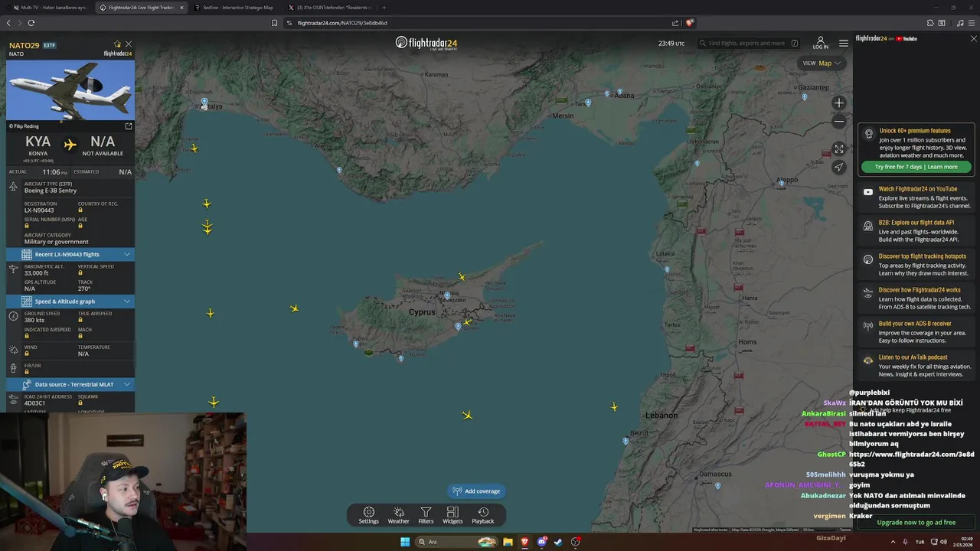Center map on my location arrow

coord(839,167)
